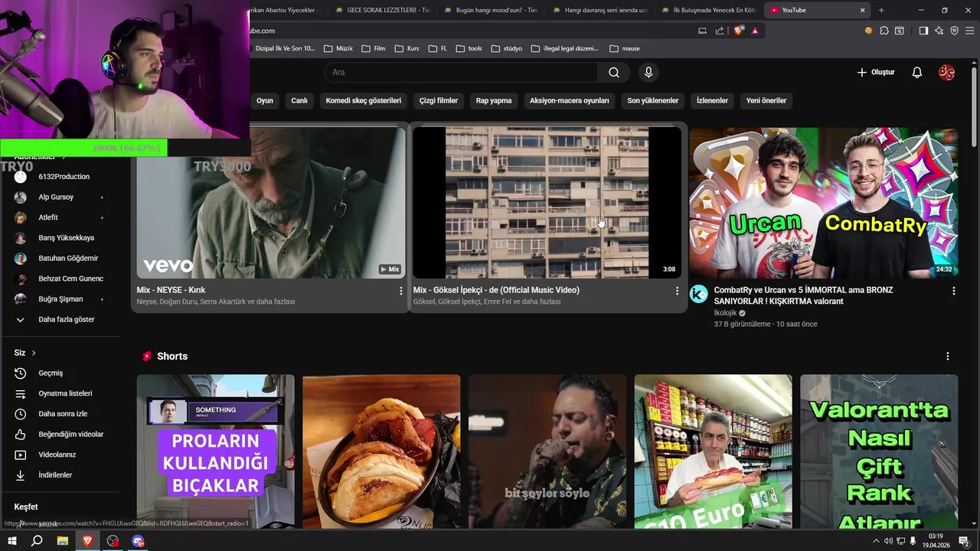
Task: Open Brave Leo AI sparkle icon
Action: click(x=939, y=31)
